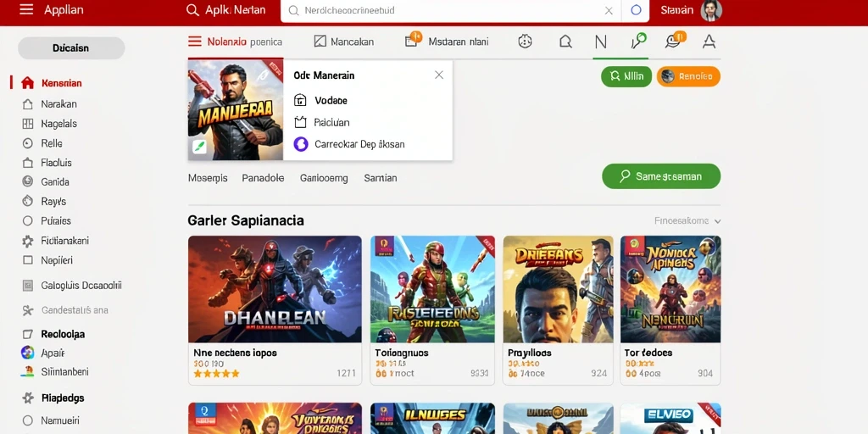Open the Driebans game card image
This screenshot has width=868, height=434.
pos(558,289)
